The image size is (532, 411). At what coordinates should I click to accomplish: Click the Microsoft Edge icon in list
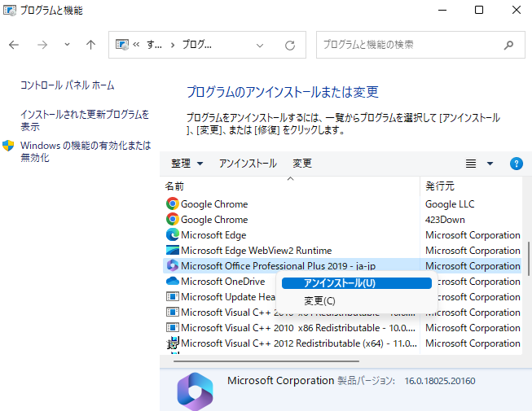click(172, 235)
